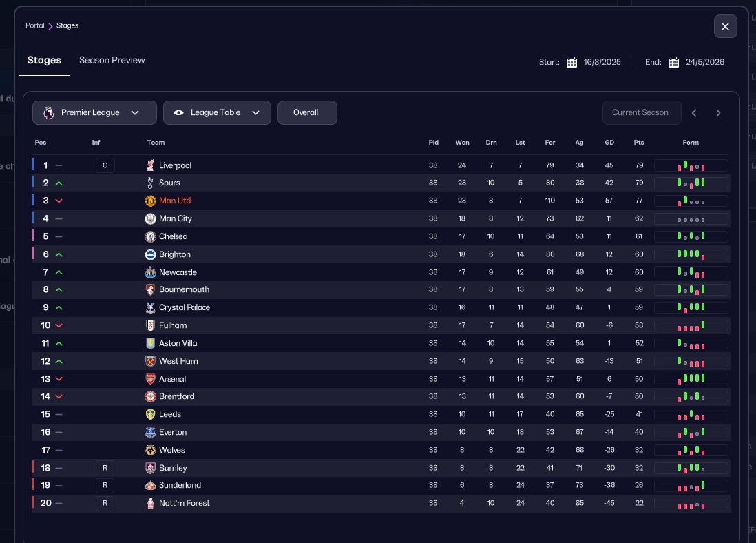The image size is (756, 543).
Task: Click the Wolves club badge icon
Action: pos(151,450)
